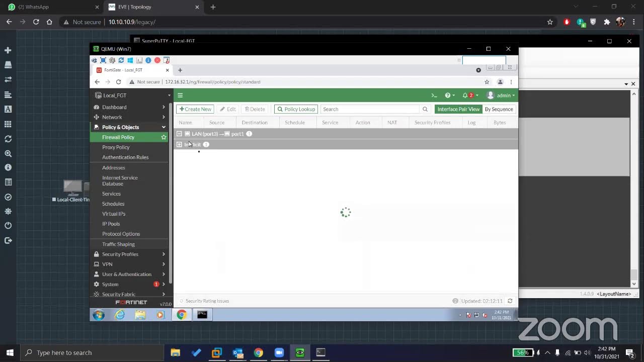The width and height of the screenshot is (644, 362).
Task: Click the Delete policy button
Action: (255, 109)
